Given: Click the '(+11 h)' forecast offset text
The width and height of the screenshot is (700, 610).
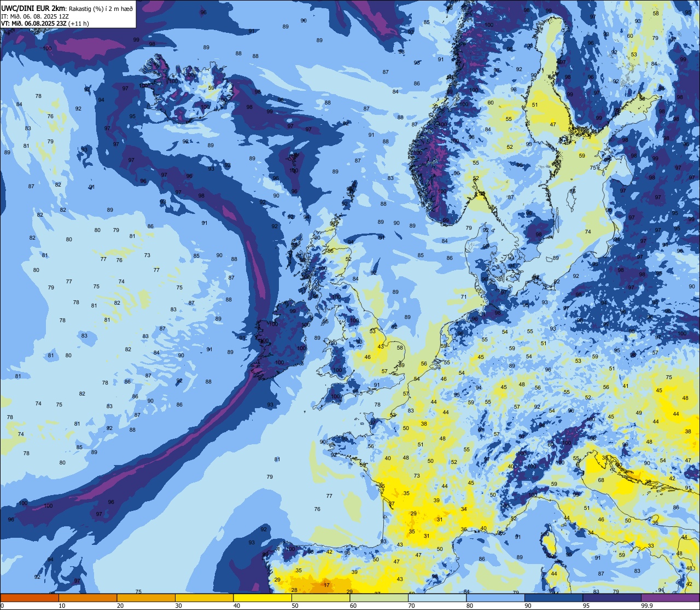Looking at the screenshot, I should coord(79,24).
